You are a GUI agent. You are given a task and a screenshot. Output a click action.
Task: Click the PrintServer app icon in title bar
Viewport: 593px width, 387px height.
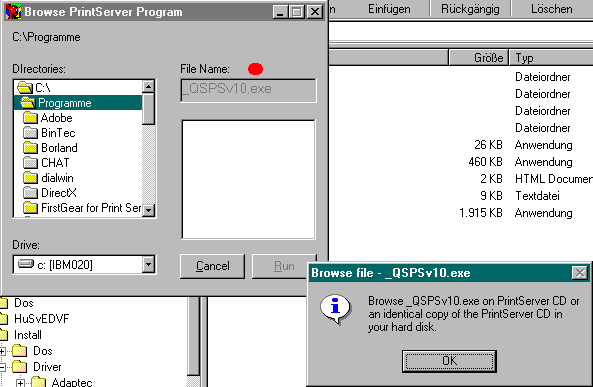coord(13,11)
